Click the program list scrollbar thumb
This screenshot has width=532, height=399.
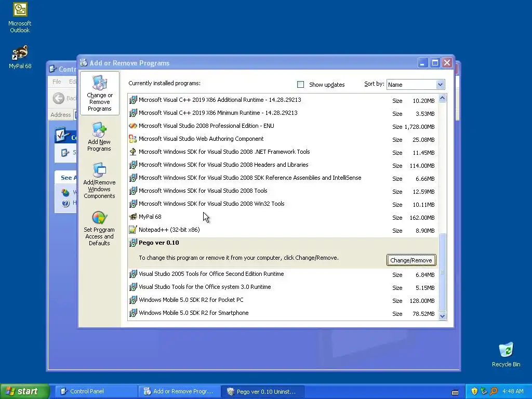tap(442, 272)
